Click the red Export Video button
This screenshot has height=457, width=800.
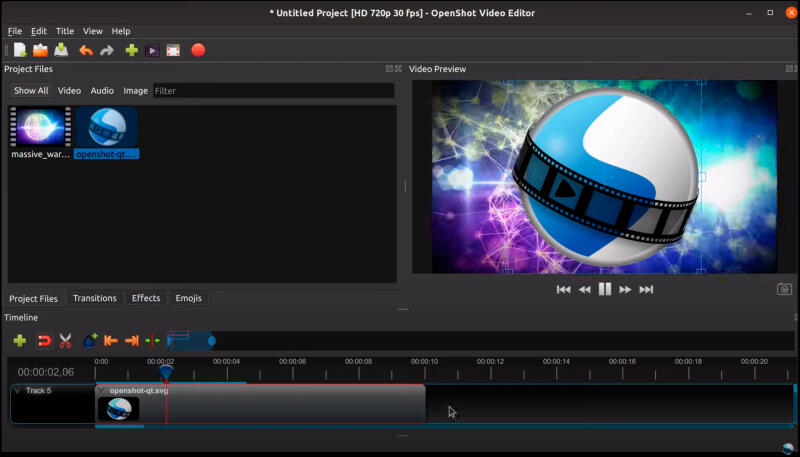(198, 50)
